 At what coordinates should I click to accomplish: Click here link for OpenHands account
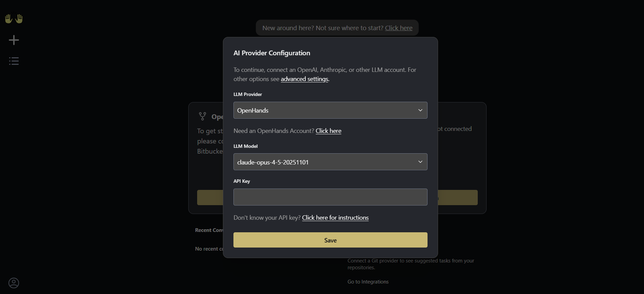[x=328, y=131]
